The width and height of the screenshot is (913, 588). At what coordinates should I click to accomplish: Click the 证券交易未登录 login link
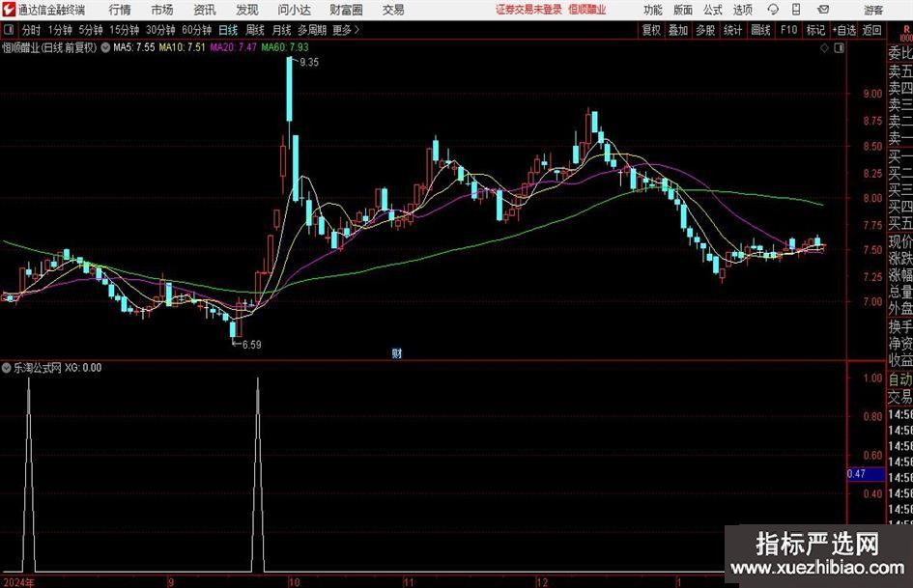pyautogui.click(x=528, y=10)
